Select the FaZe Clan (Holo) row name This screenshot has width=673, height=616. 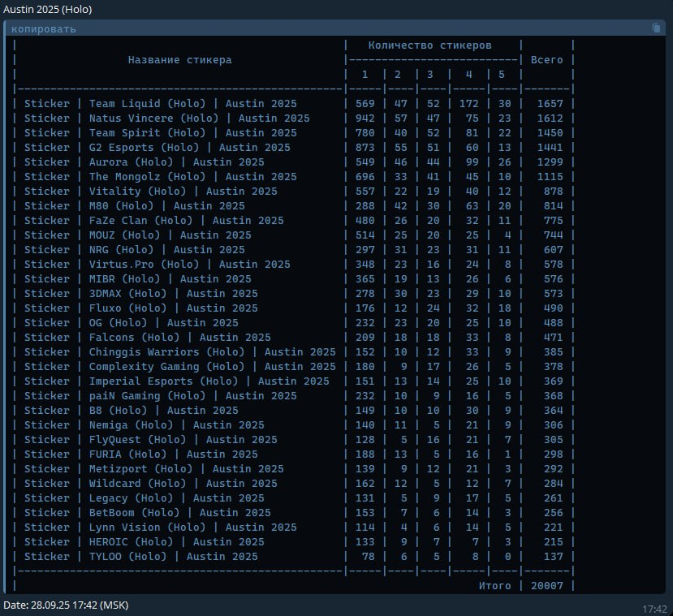tap(153, 220)
